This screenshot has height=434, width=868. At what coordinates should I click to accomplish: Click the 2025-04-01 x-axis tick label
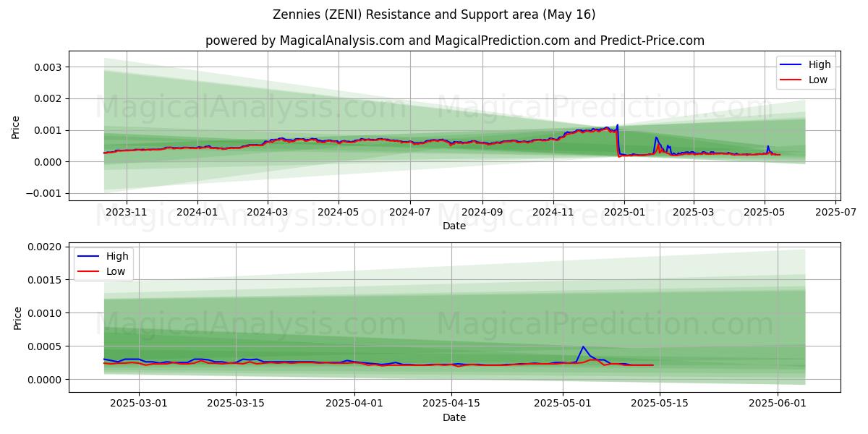pyautogui.click(x=354, y=404)
